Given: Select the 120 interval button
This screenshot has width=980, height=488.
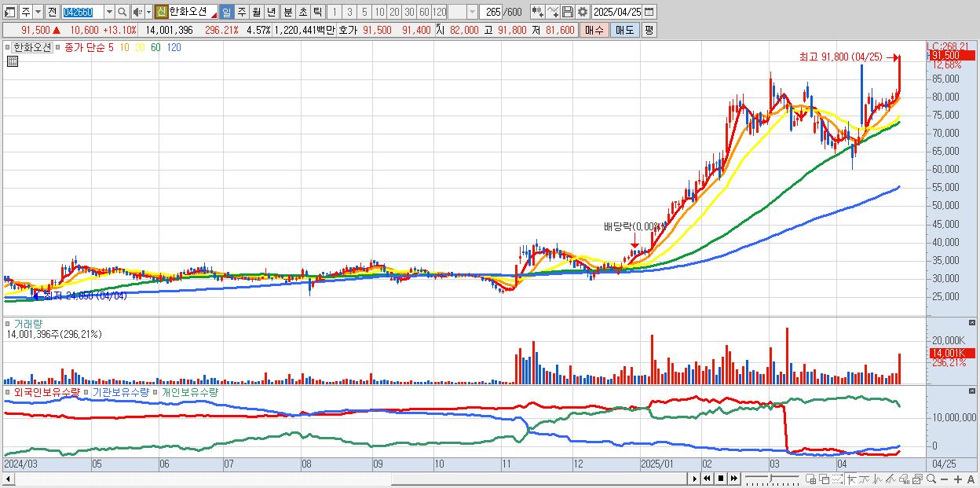Looking at the screenshot, I should [x=439, y=12].
